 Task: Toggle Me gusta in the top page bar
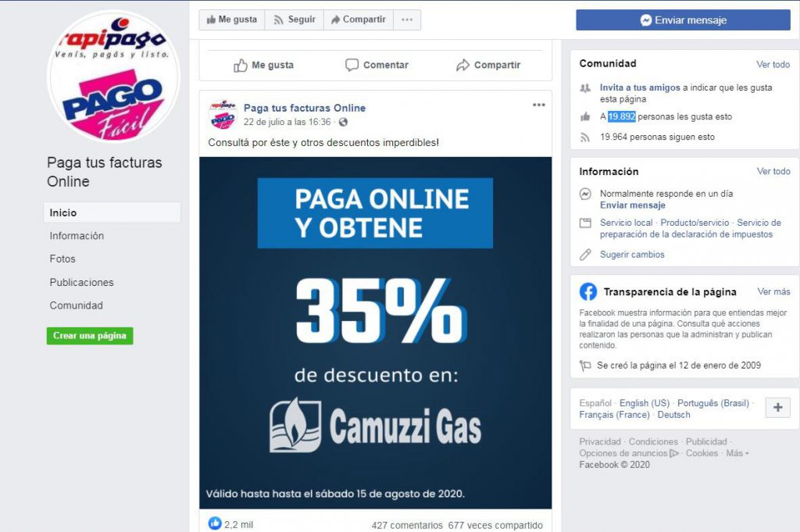(231, 20)
